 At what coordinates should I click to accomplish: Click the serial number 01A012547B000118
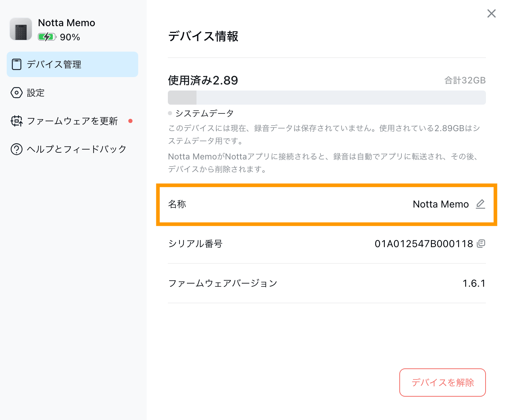click(424, 244)
